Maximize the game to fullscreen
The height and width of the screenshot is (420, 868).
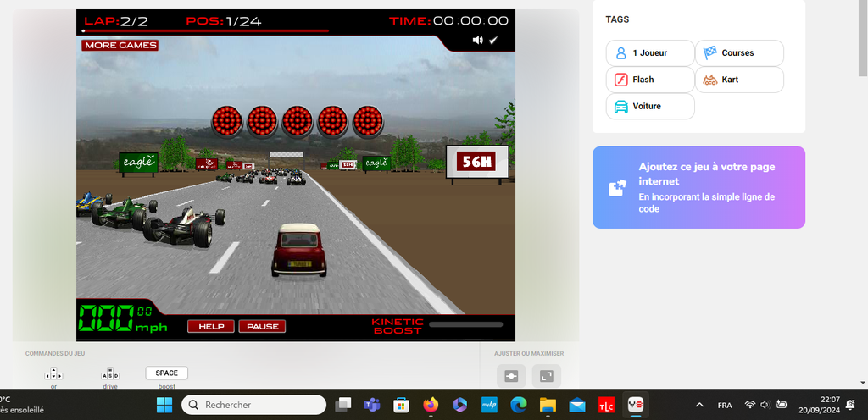547,377
